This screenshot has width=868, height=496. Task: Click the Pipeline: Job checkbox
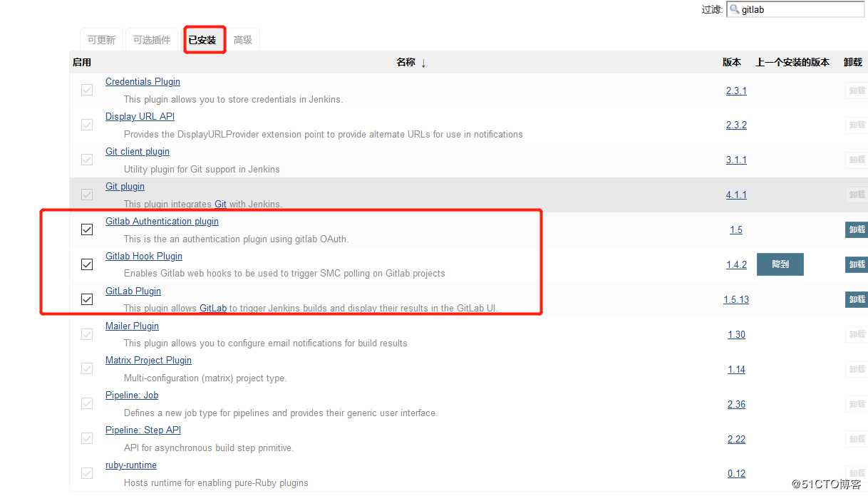click(87, 404)
